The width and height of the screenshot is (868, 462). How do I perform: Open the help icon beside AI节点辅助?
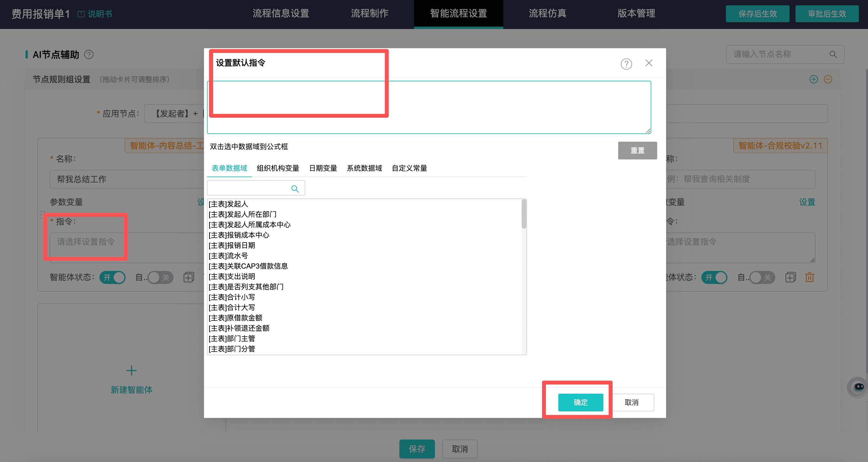coord(89,54)
